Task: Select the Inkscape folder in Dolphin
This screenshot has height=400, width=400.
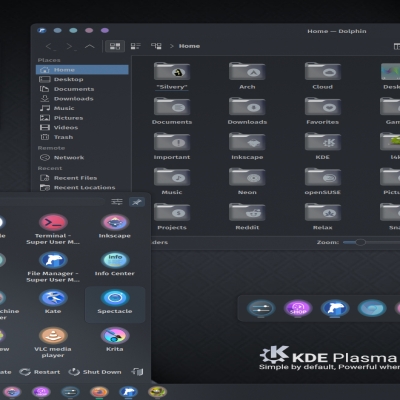Action: pos(247,146)
